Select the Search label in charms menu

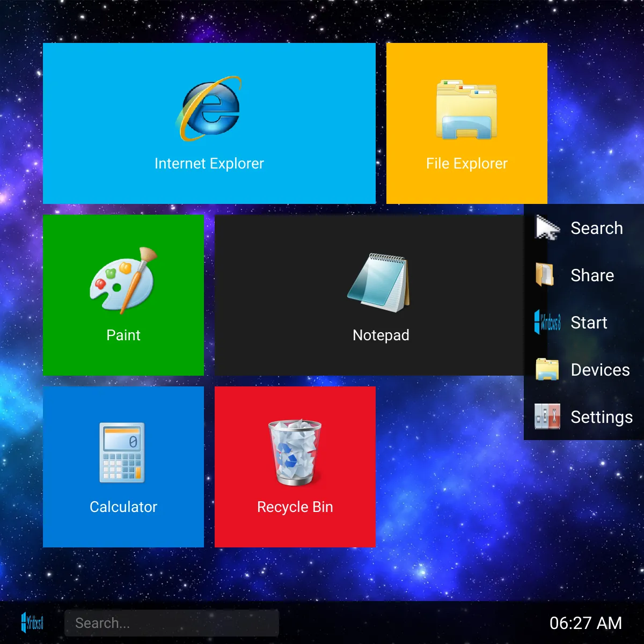click(x=596, y=228)
